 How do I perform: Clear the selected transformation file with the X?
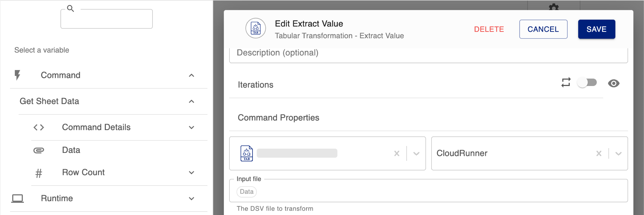pyautogui.click(x=397, y=153)
